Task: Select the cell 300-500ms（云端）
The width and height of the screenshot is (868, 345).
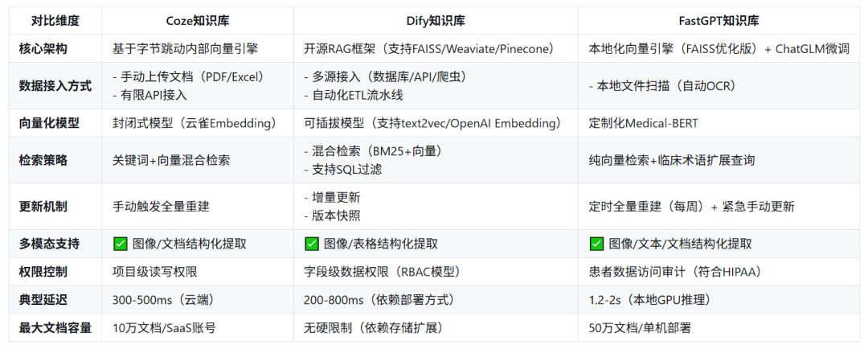Action: pyautogui.click(x=198, y=300)
